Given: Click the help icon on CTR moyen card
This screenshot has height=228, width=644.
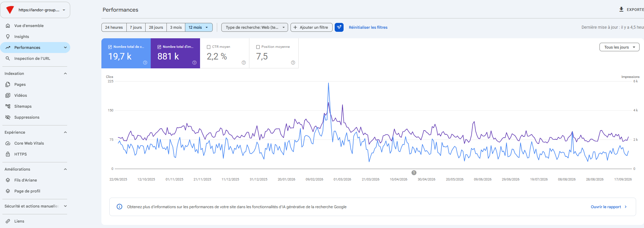Looking at the screenshot, I should (x=244, y=63).
